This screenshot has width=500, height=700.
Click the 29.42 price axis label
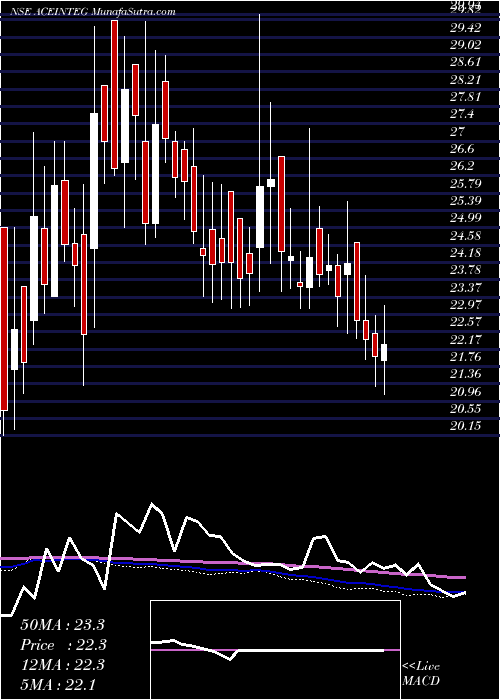465,28
